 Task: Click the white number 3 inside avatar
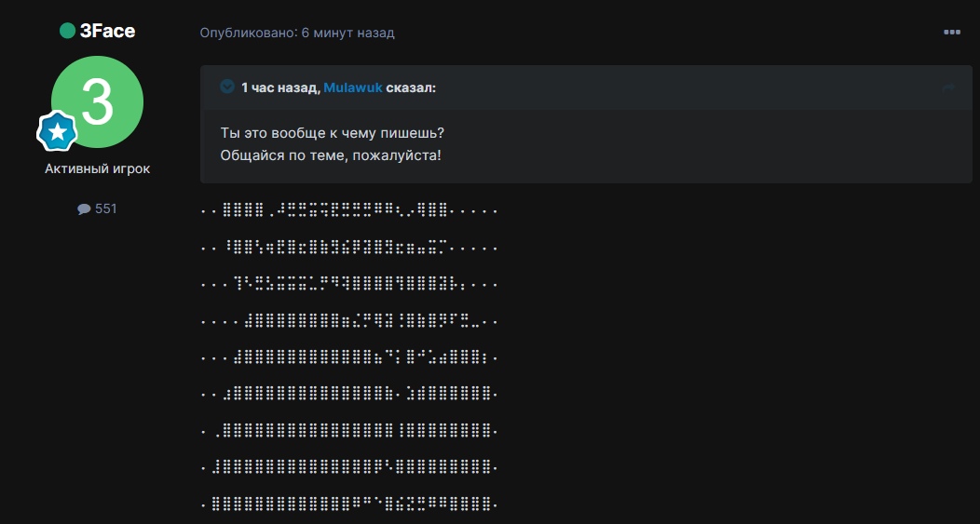(x=97, y=101)
